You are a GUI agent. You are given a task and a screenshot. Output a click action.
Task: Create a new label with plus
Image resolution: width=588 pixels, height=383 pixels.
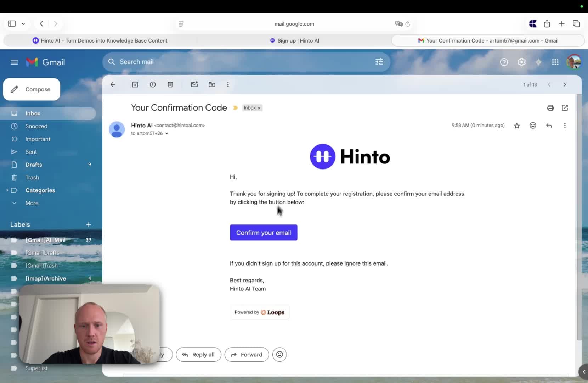89,224
